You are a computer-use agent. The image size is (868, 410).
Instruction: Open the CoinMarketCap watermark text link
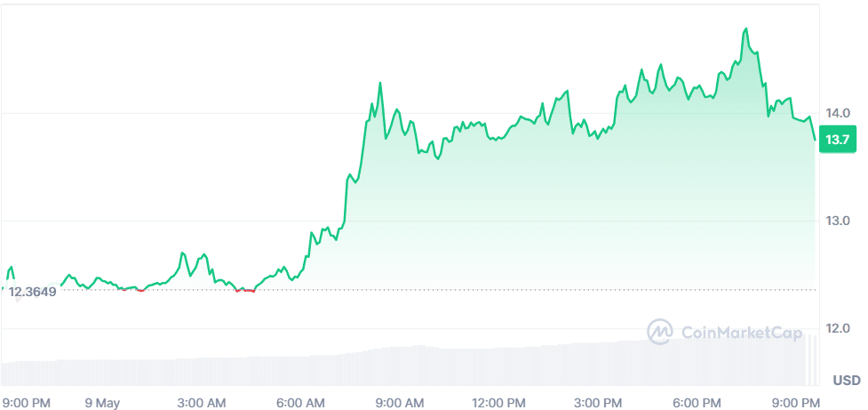click(741, 333)
